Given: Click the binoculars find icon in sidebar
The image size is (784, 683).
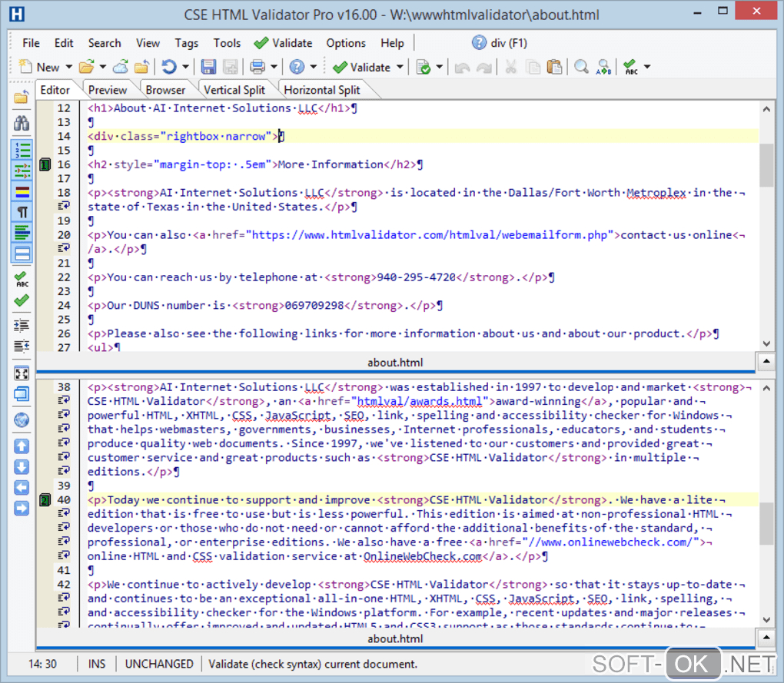Looking at the screenshot, I should coord(22,123).
